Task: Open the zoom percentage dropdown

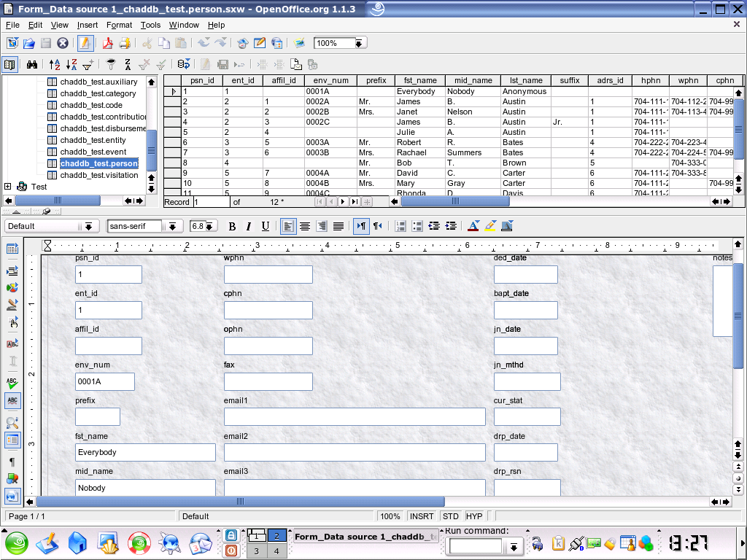Action: pyautogui.click(x=359, y=43)
